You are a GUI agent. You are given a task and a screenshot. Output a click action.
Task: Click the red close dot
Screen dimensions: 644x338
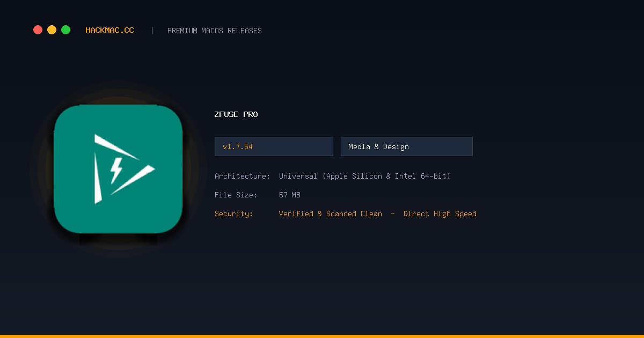tap(38, 30)
